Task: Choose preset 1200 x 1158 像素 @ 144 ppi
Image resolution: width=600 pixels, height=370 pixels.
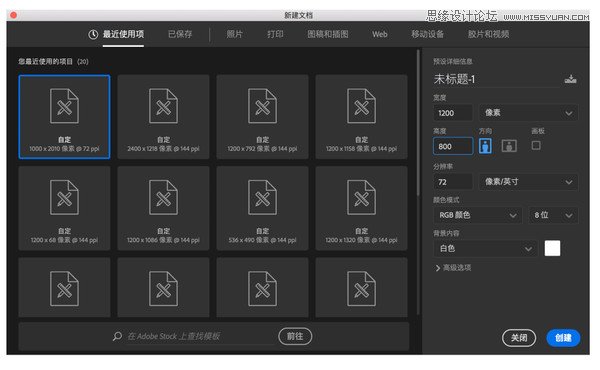Action: click(362, 117)
